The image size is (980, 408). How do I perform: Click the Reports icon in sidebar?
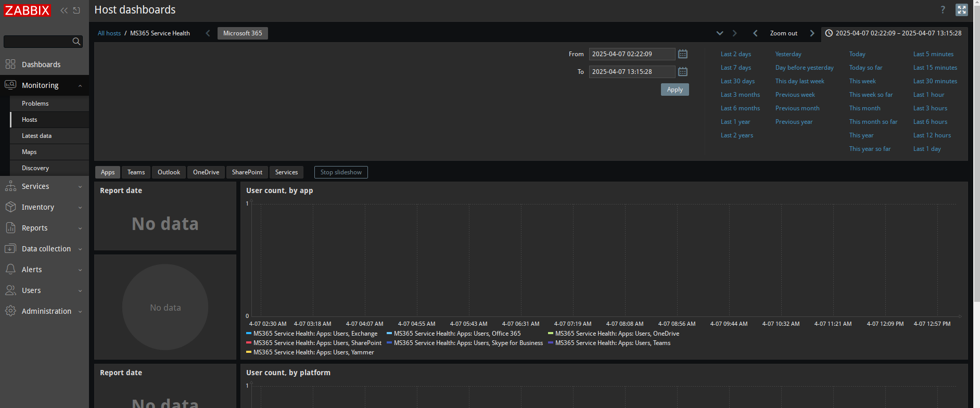click(x=10, y=228)
